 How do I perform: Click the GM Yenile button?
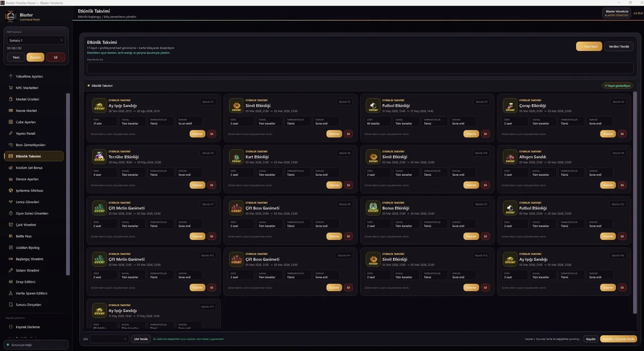point(140,339)
